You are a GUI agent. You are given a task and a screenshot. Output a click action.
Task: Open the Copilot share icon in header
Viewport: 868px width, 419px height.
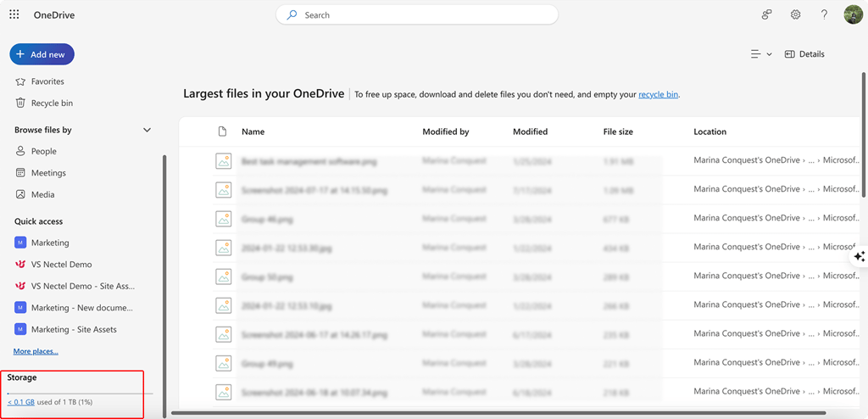[x=766, y=15]
